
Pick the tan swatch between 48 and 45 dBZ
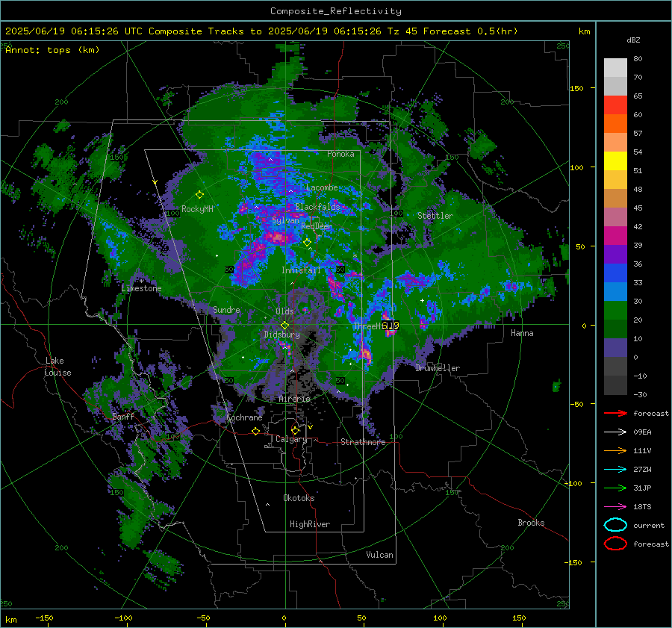pos(615,198)
